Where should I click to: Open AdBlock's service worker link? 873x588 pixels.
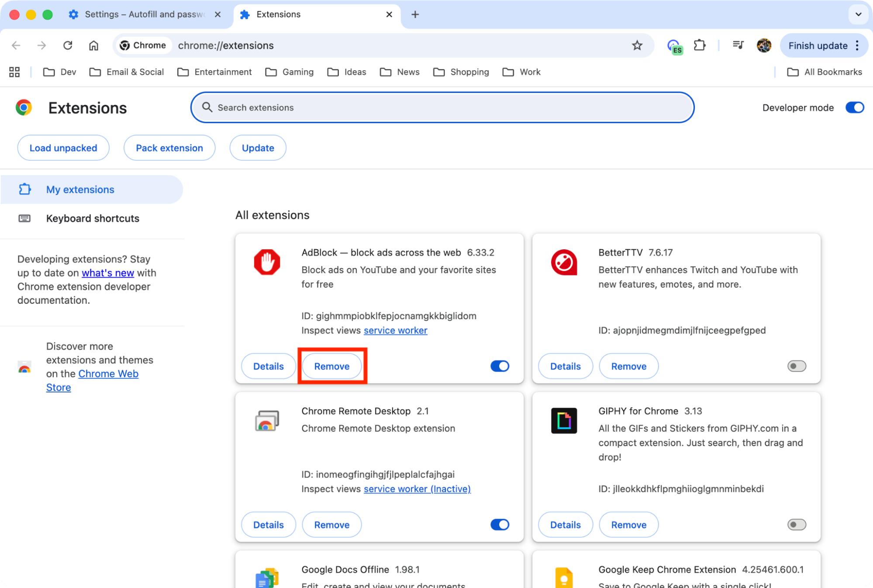point(395,330)
